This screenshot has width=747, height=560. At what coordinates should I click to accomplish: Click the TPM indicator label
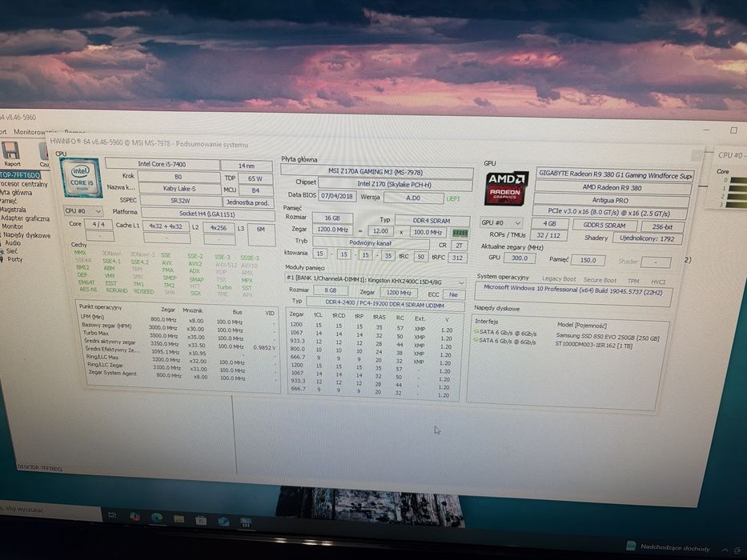pyautogui.click(x=633, y=281)
